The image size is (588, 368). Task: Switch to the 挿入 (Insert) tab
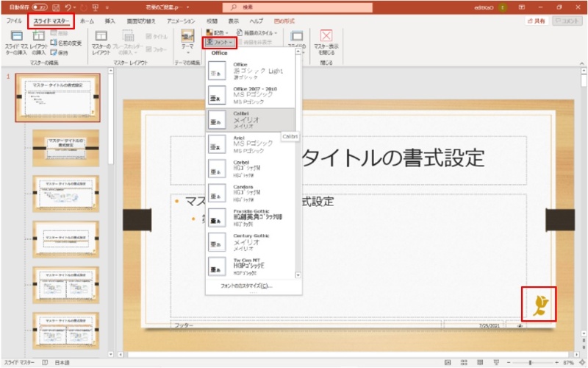click(x=110, y=21)
